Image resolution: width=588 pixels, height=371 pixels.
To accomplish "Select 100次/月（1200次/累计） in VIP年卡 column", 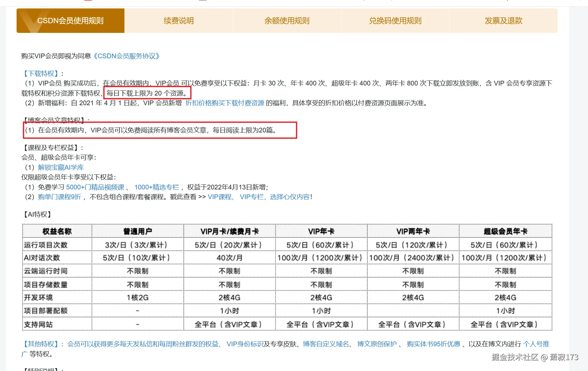I will [x=321, y=258].
